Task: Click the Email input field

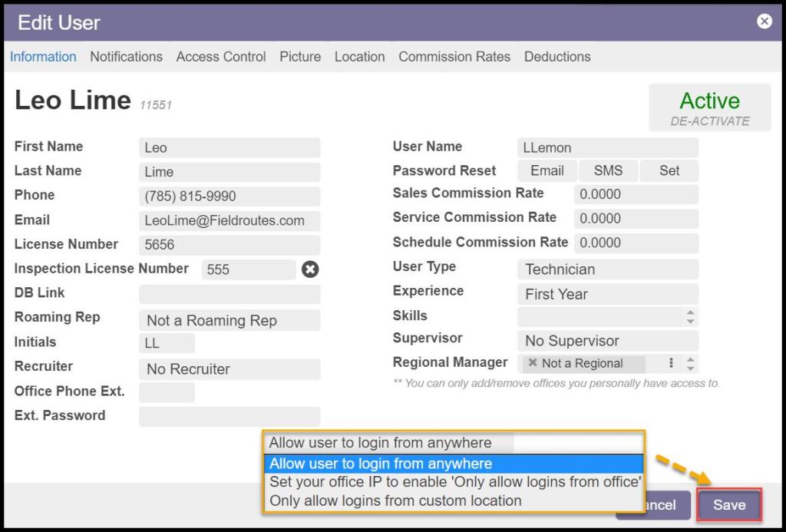Action: pyautogui.click(x=229, y=221)
